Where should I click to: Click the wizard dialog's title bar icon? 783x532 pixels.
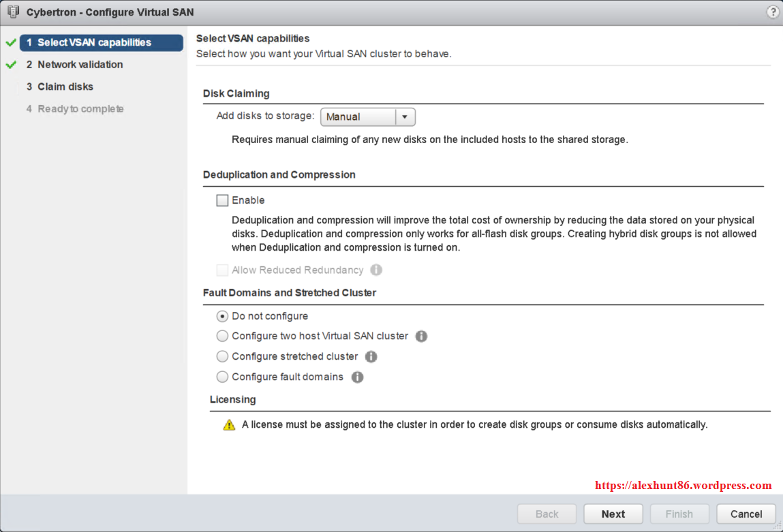coord(13,12)
